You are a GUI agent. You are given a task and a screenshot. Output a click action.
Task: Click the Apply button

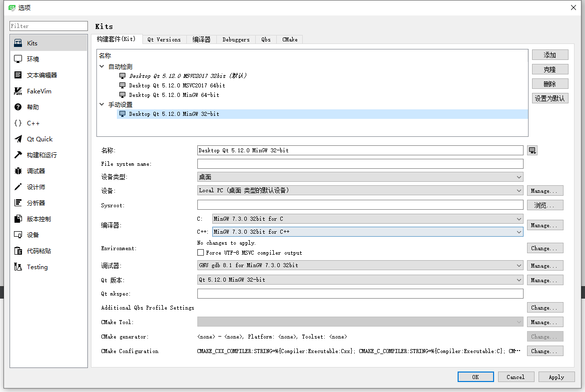(556, 377)
